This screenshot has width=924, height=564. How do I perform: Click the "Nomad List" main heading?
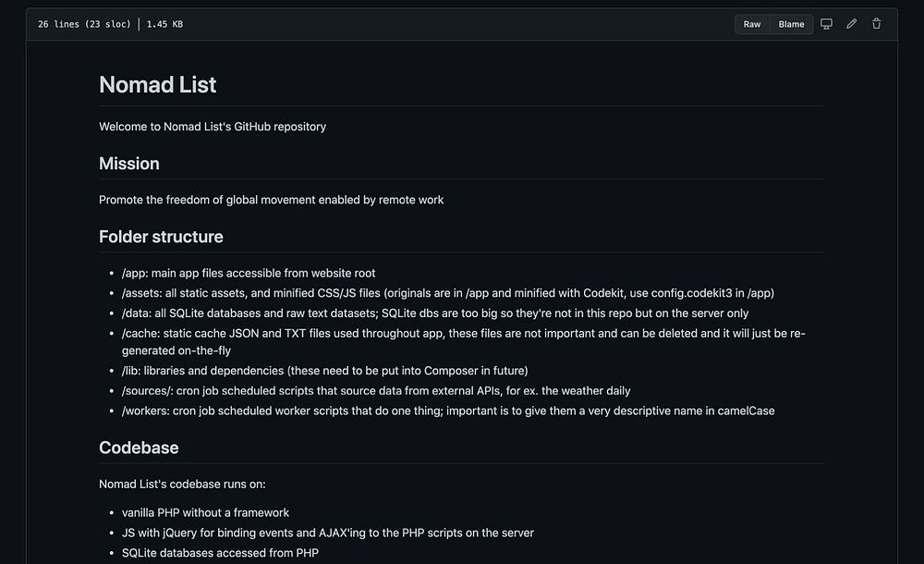[158, 84]
